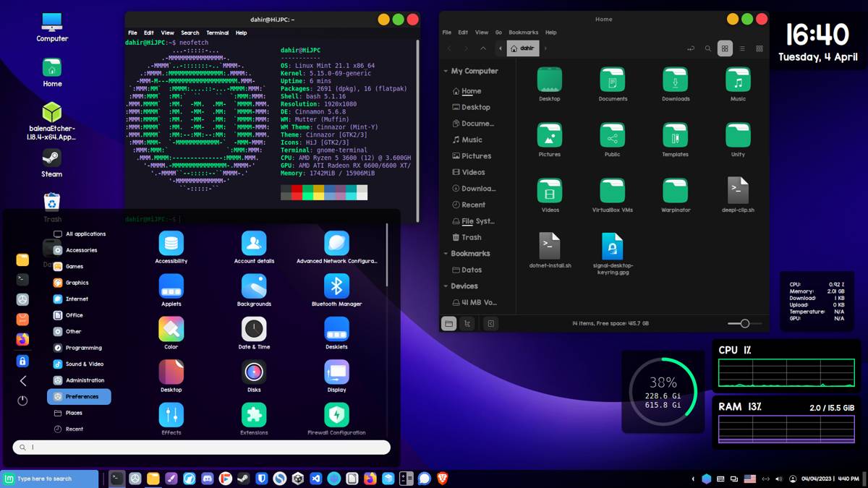Switch the file manager to icon view

(x=725, y=48)
